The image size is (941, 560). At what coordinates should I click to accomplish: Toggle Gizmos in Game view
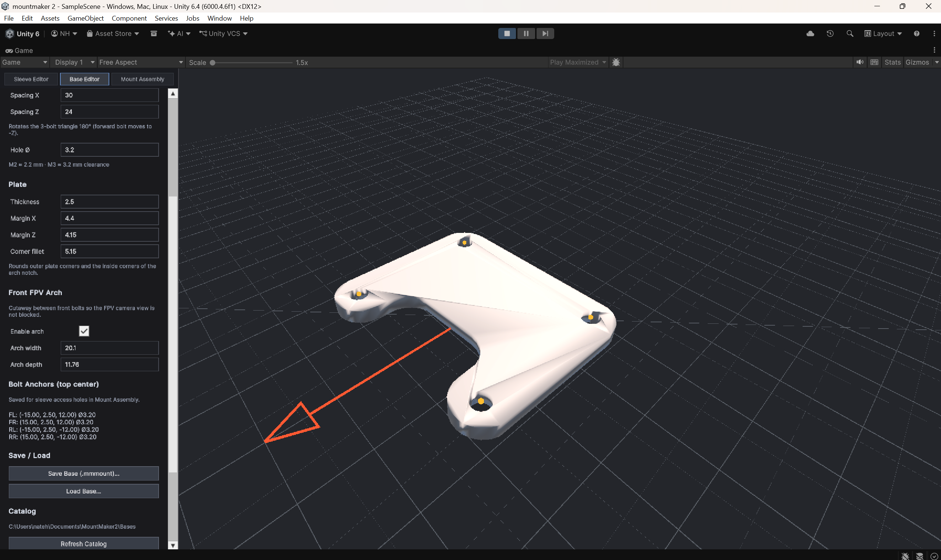(917, 62)
